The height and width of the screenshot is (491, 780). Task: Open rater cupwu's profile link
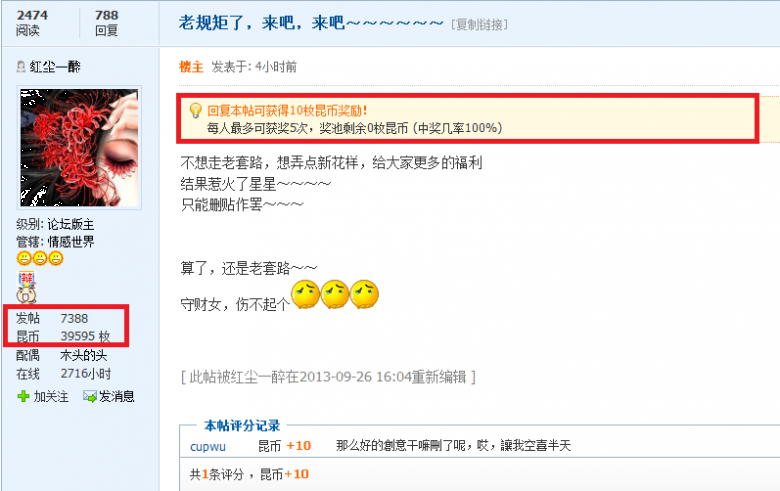click(208, 446)
